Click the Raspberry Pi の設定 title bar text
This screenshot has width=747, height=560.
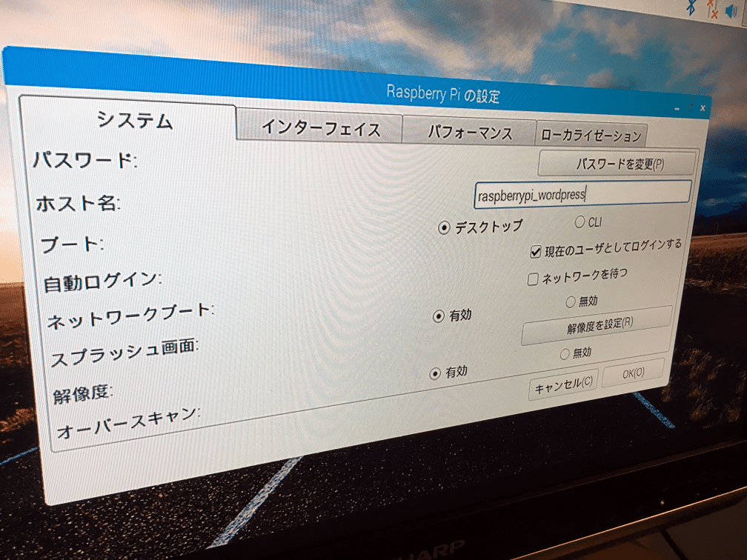click(442, 93)
